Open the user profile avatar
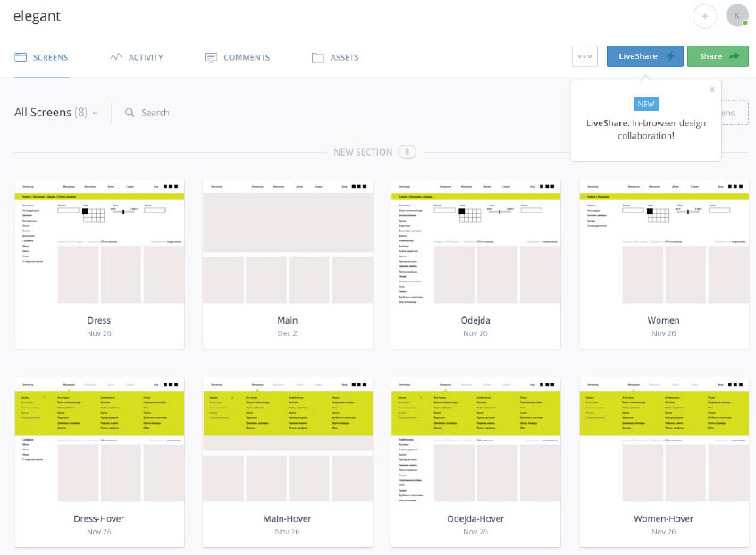This screenshot has height=555, width=756. pyautogui.click(x=736, y=15)
